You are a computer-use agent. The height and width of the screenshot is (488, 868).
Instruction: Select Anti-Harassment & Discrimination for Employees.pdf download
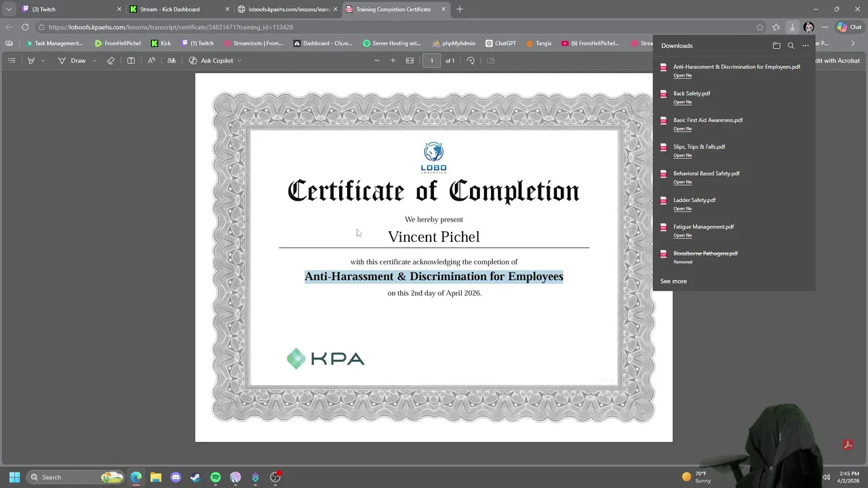736,66
